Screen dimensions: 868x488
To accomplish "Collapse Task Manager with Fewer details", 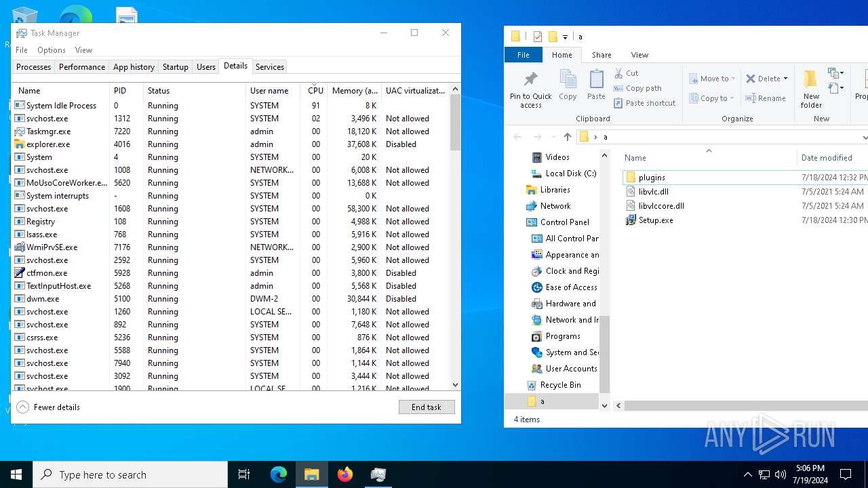I will coord(48,407).
